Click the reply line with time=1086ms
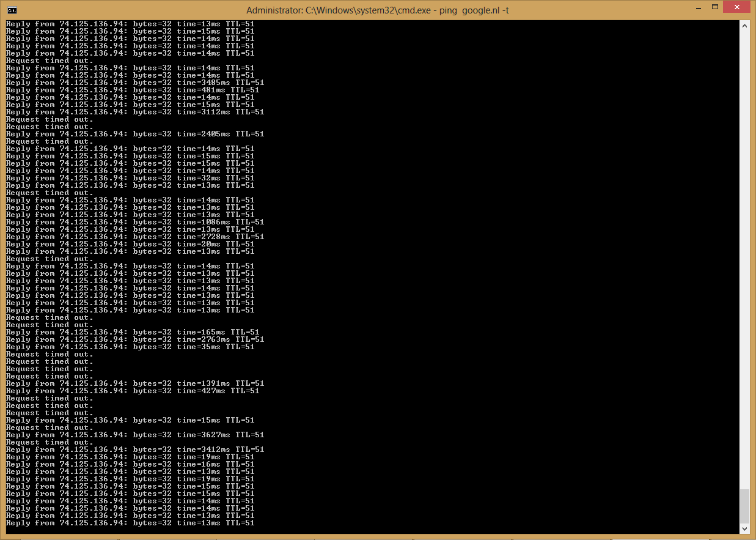This screenshot has width=756, height=540. pyautogui.click(x=134, y=222)
